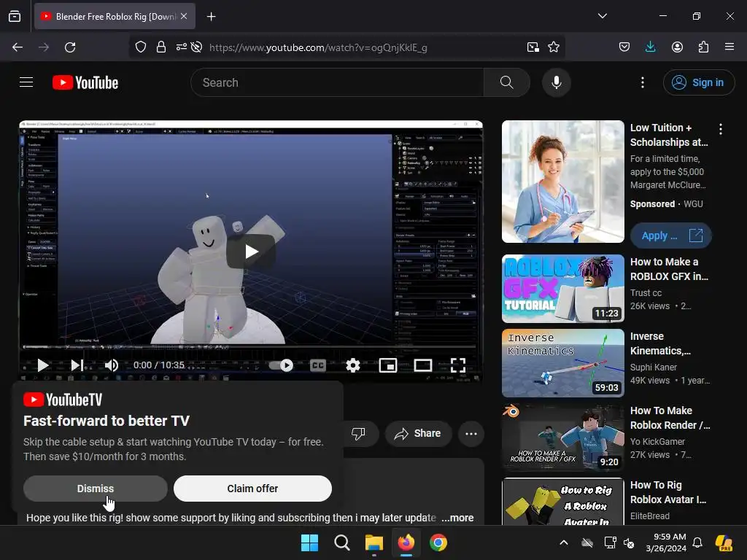Click the search magnifier button
Image resolution: width=747 pixels, height=560 pixels.
click(x=506, y=82)
